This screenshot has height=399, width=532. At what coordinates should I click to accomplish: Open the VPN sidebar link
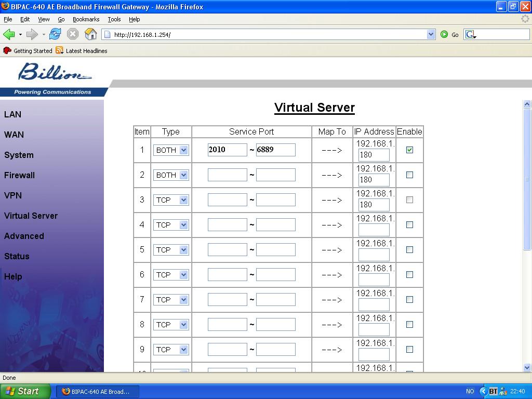click(x=13, y=195)
